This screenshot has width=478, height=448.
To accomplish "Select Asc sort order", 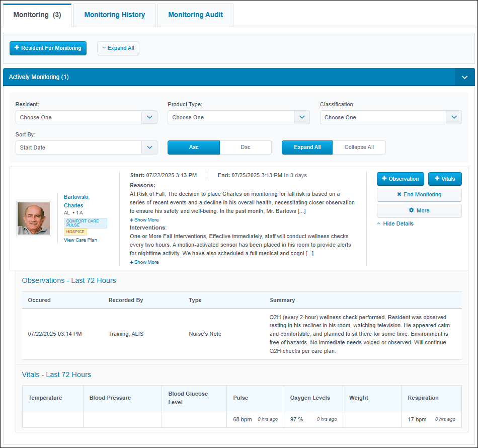I will coord(194,147).
